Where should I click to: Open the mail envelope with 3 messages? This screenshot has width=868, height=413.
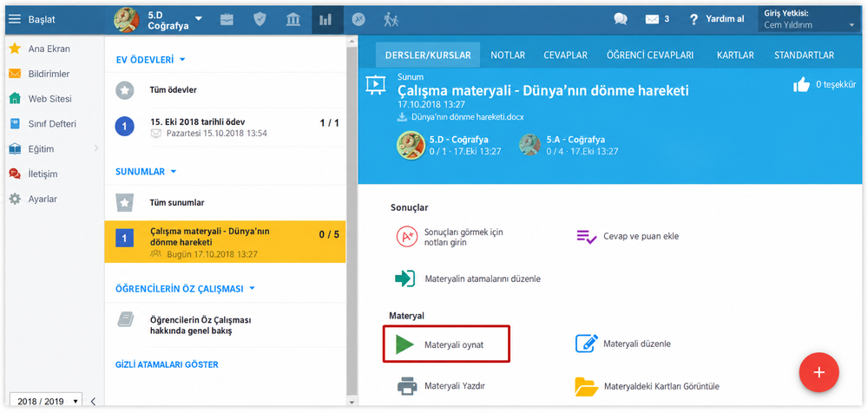click(657, 19)
